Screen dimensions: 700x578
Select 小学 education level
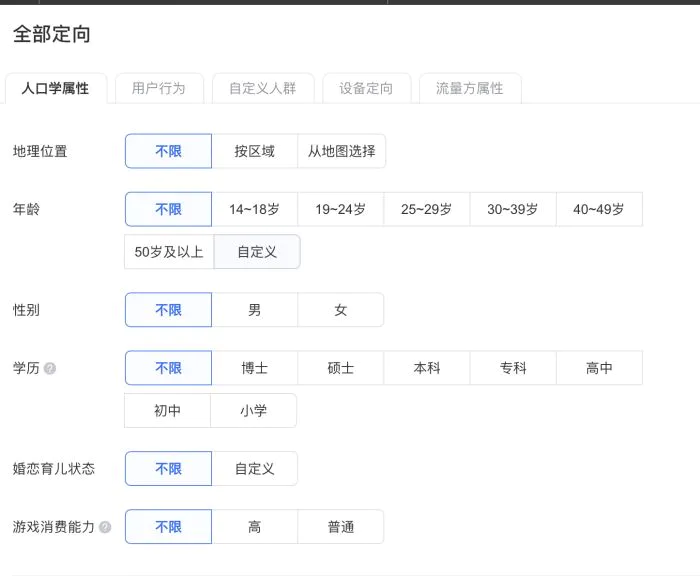pyautogui.click(x=253, y=411)
